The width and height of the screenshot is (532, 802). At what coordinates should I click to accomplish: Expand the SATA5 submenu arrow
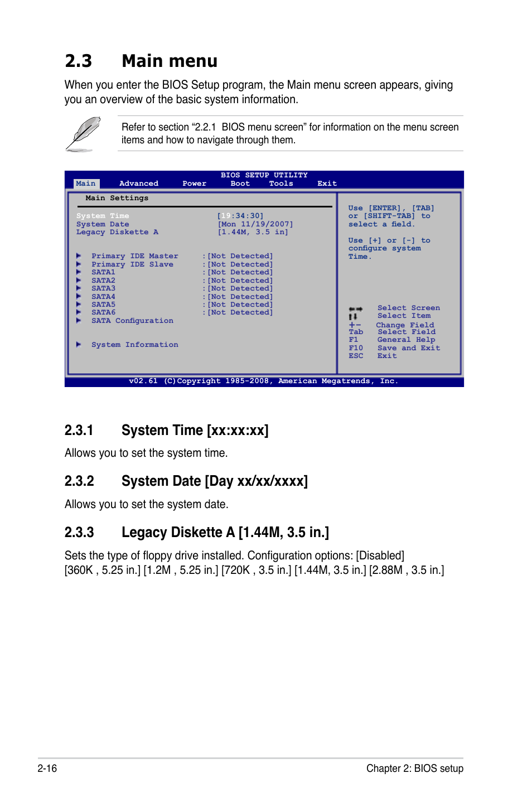point(79,305)
